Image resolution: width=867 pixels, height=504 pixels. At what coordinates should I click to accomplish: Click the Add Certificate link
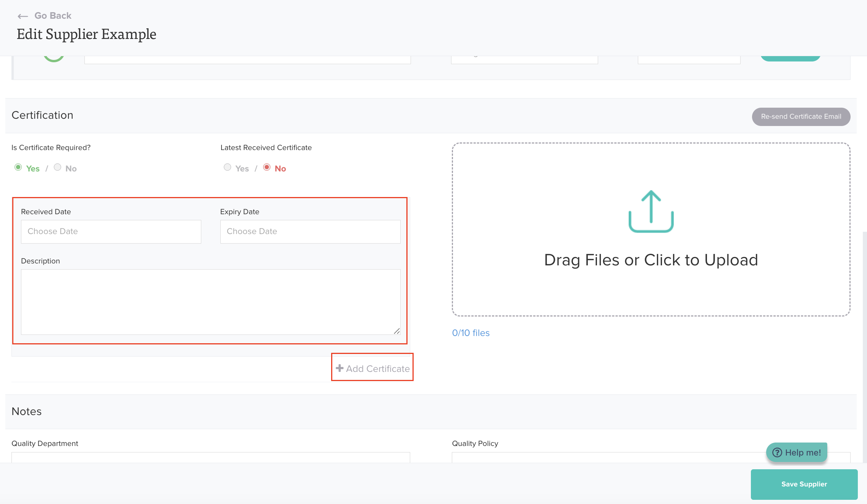click(377, 369)
